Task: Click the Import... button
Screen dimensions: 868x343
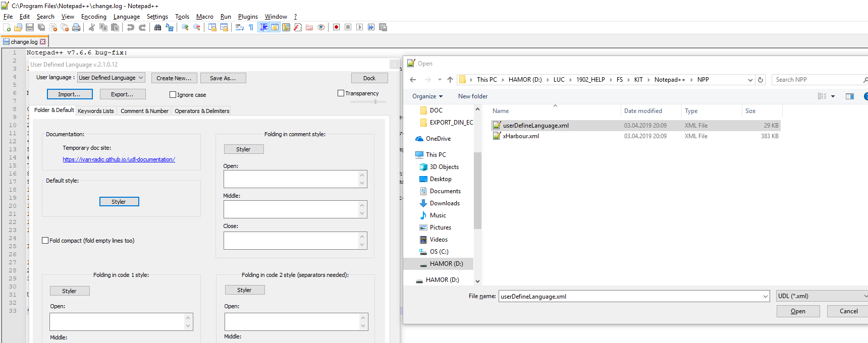Action: click(x=70, y=94)
